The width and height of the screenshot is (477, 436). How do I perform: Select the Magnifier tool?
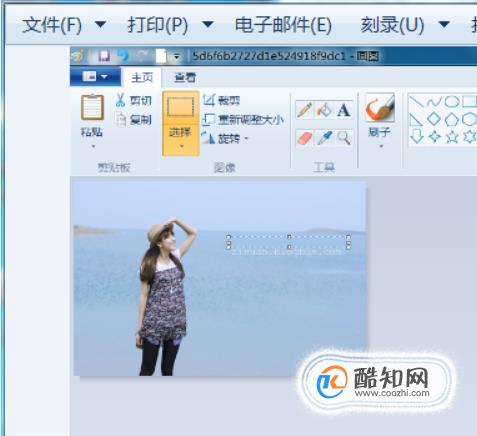click(x=343, y=138)
